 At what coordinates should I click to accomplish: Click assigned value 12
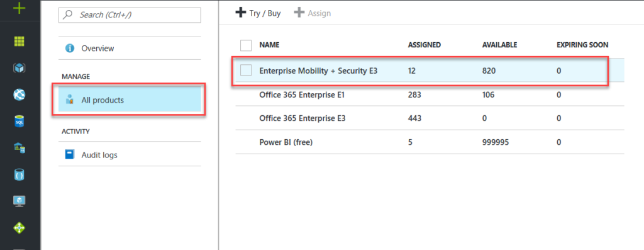point(411,71)
